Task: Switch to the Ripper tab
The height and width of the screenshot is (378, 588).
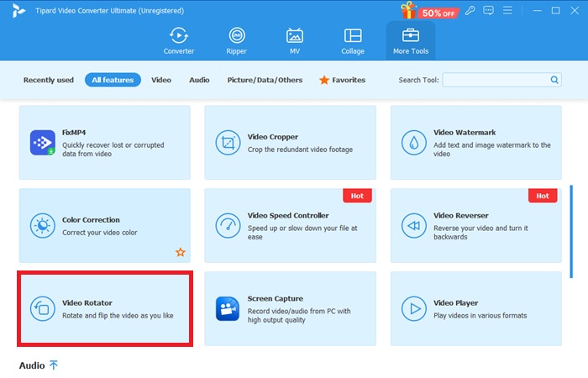Action: pos(237,40)
